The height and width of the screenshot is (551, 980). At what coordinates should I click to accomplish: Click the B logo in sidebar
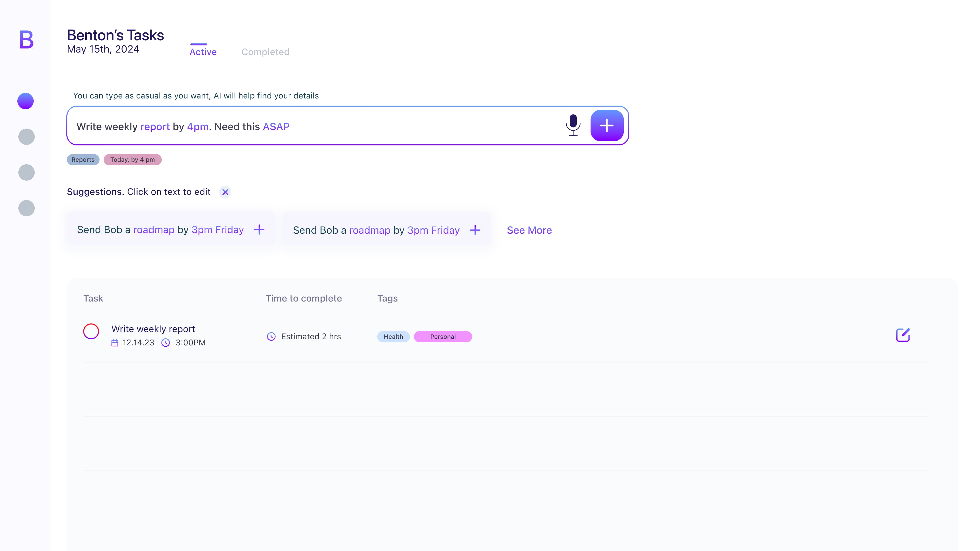coord(26,40)
